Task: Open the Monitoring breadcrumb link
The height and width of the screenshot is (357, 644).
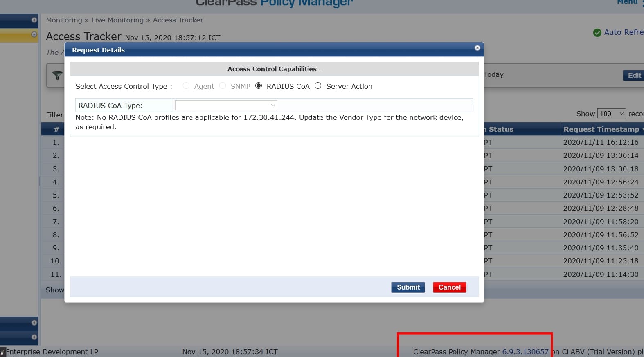Action: pos(64,20)
